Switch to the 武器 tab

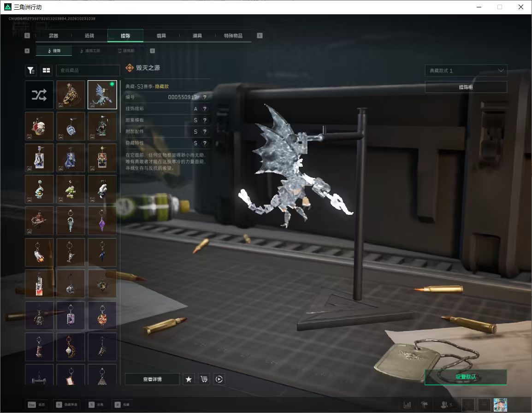(x=53, y=35)
